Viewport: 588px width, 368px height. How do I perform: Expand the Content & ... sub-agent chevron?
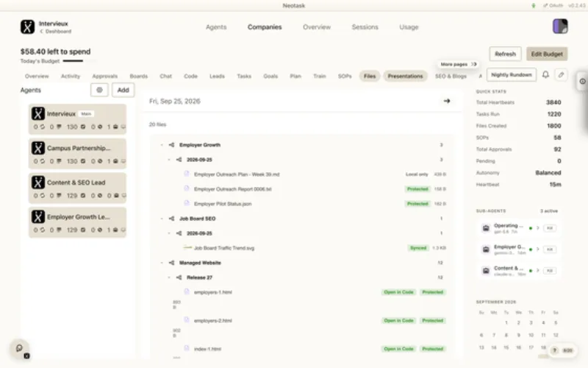(x=538, y=271)
